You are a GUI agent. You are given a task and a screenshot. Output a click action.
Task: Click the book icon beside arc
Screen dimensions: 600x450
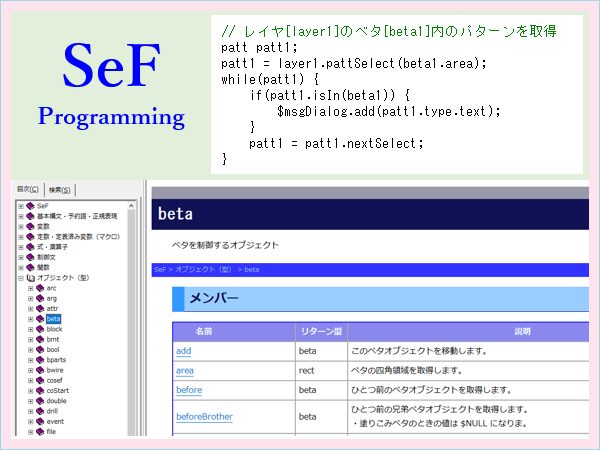click(41, 288)
